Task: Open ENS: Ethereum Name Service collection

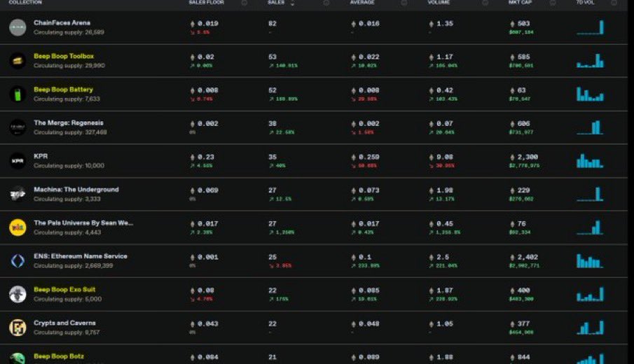Action: tap(81, 256)
